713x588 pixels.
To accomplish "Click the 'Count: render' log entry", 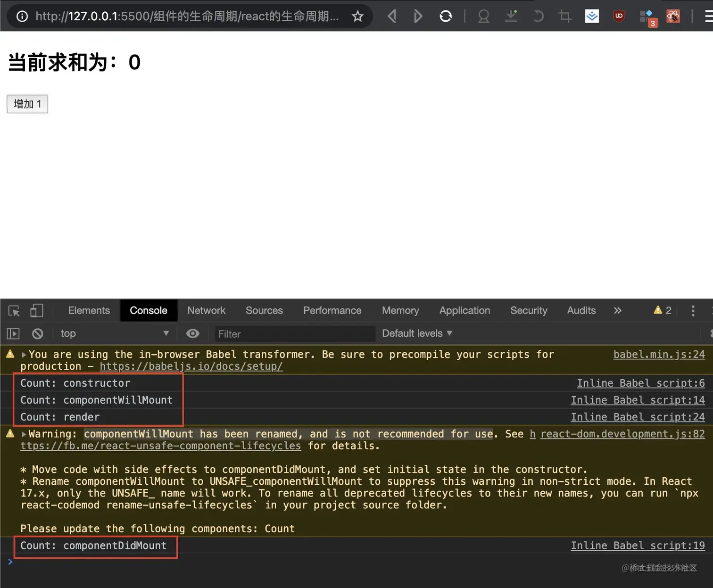I will pos(60,417).
